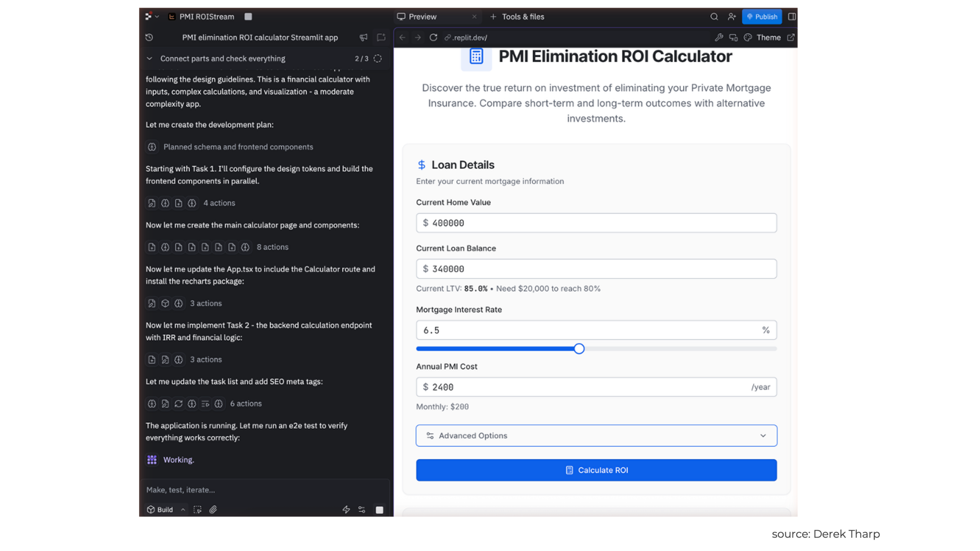This screenshot has height=551, width=980.
Task: Toggle the right side panel layout icon
Action: tap(792, 16)
